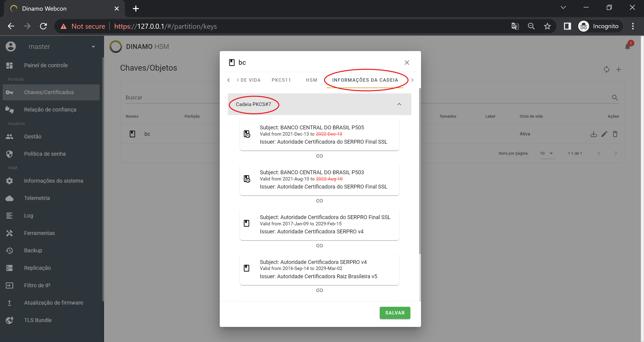Open Chaves/Certificados in sidebar

51,92
